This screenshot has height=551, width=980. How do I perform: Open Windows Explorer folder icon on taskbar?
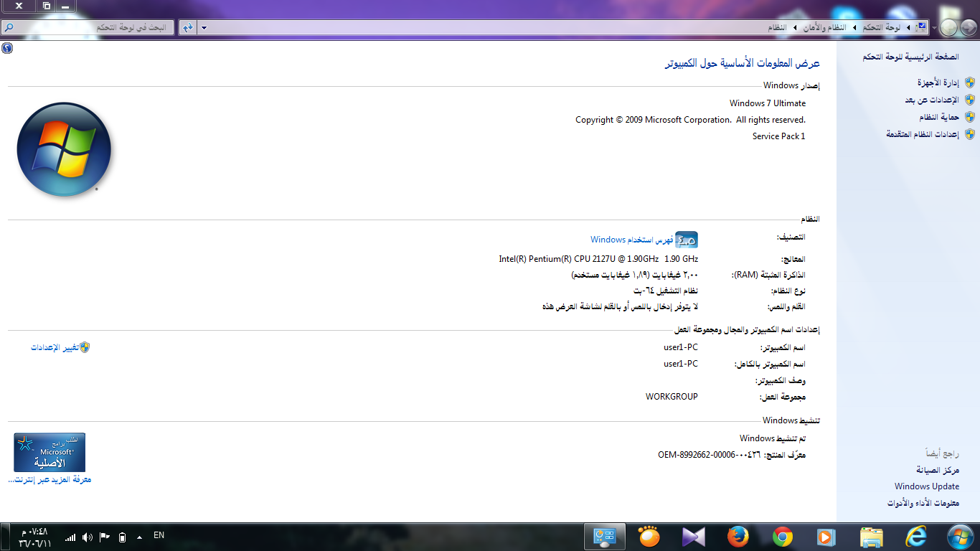point(872,537)
